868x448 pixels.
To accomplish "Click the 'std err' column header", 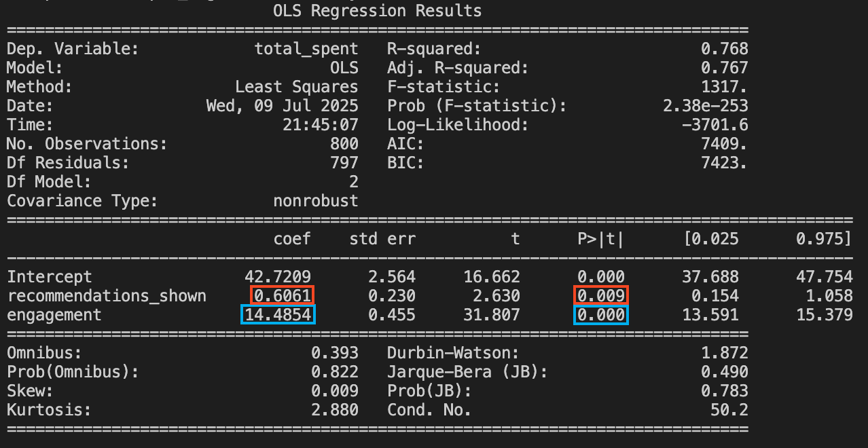I will click(382, 239).
